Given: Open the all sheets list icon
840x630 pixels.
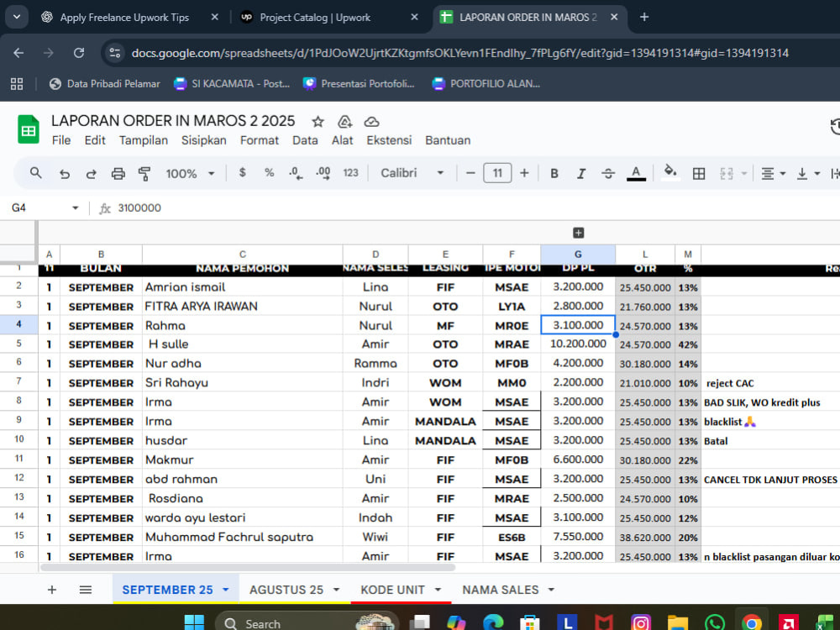Looking at the screenshot, I should (85, 590).
